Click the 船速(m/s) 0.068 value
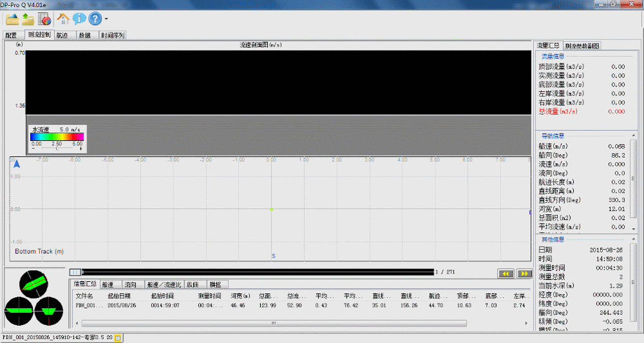Image resolution: width=644 pixels, height=343 pixels. tap(616, 147)
